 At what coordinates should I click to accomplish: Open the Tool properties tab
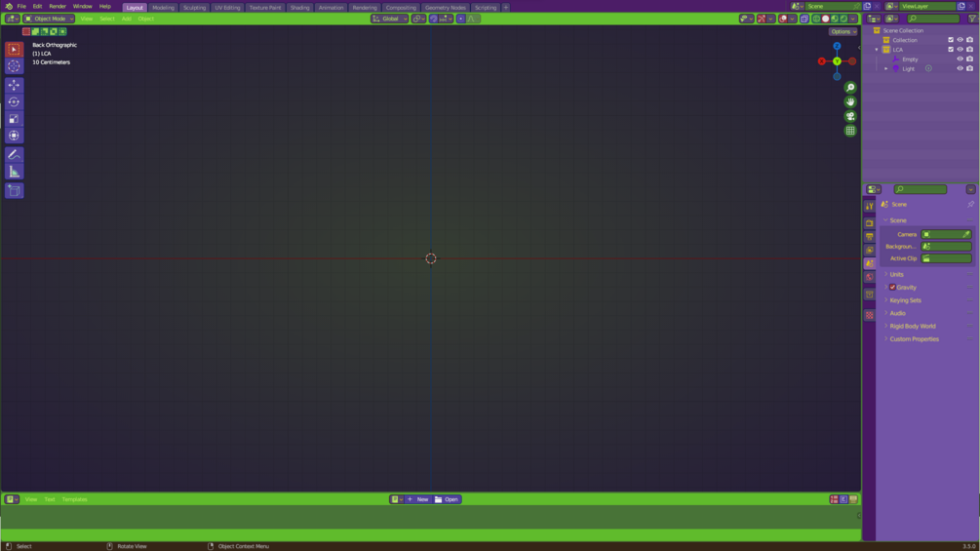pos(870,206)
